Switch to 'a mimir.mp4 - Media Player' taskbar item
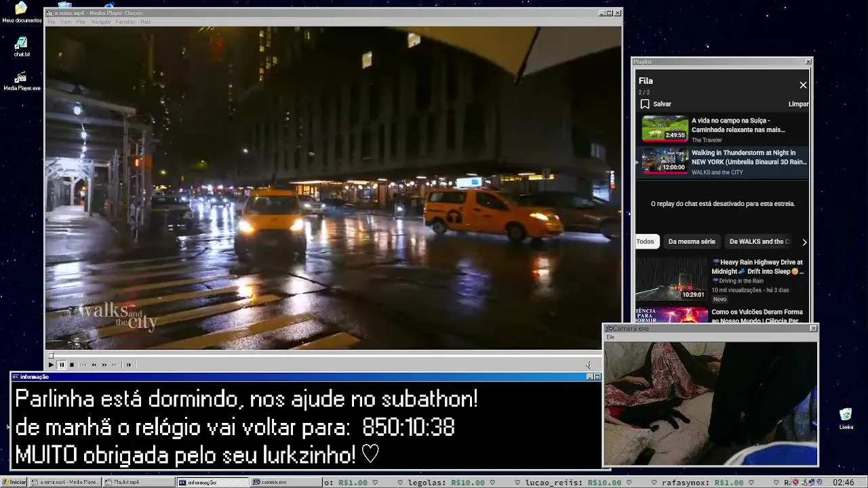The width and height of the screenshot is (868, 488). [65, 482]
